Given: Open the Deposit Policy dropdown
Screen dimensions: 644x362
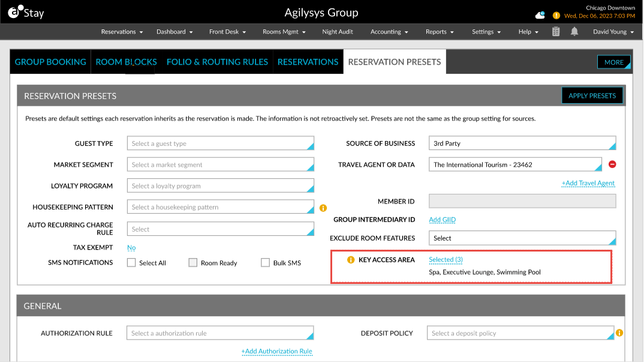Looking at the screenshot, I should (x=521, y=333).
